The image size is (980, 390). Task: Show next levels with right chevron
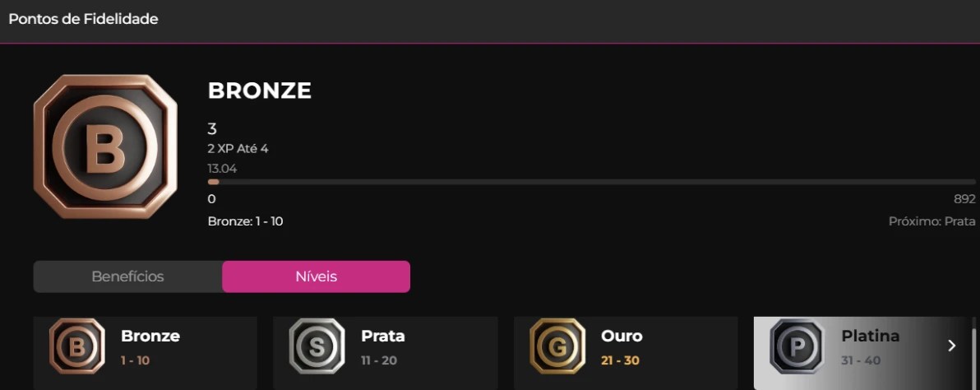coord(951,346)
